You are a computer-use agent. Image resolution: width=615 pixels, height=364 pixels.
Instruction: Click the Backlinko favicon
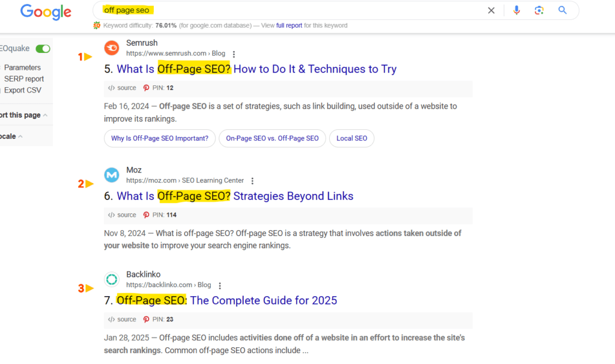(112, 279)
